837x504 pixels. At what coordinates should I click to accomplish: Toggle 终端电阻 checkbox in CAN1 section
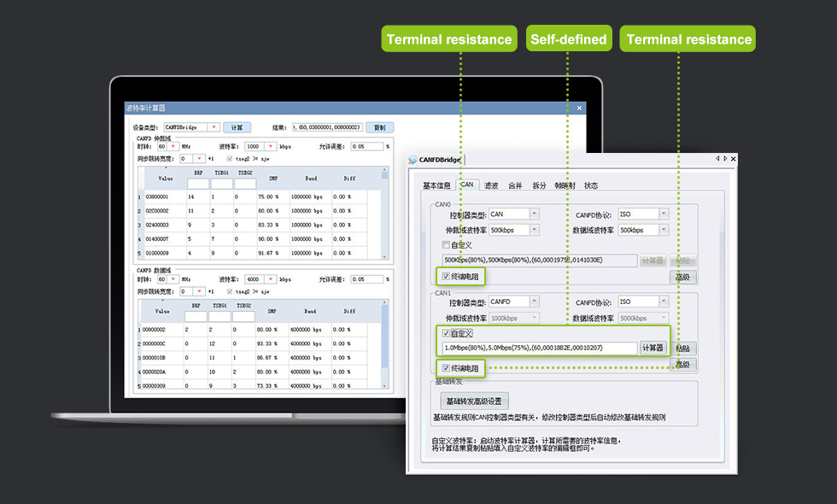(446, 368)
